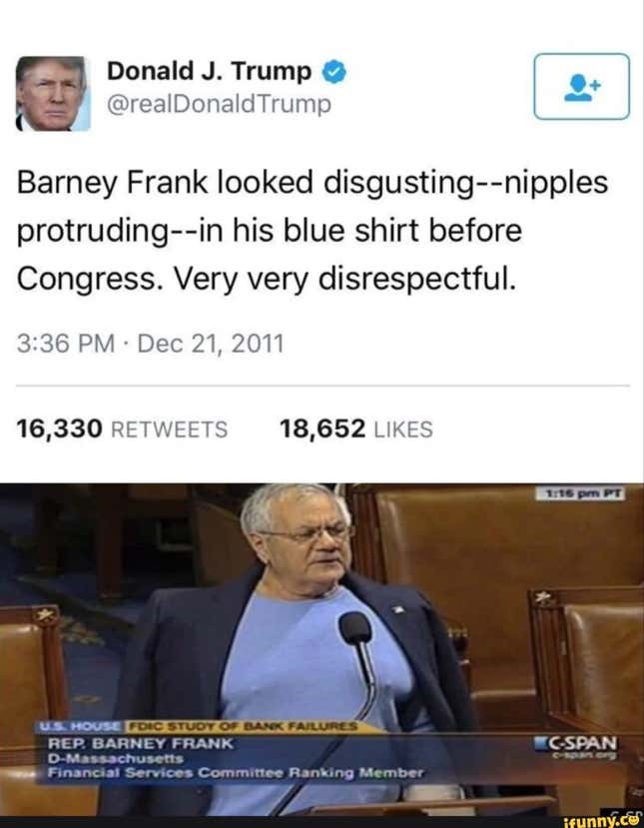Click the Financial Services Committee Ranking Member line
Viewport: 644px width, 828px height.
tap(236, 773)
